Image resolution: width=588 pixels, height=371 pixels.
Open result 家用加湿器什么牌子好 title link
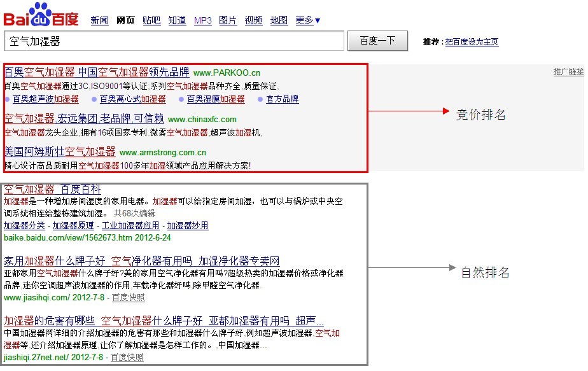click(142, 261)
